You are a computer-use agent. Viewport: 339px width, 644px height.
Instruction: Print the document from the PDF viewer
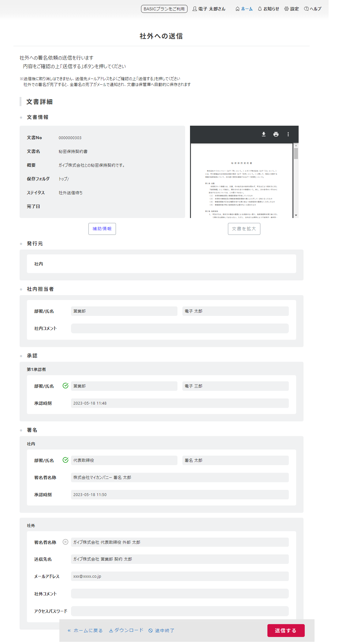(x=276, y=134)
